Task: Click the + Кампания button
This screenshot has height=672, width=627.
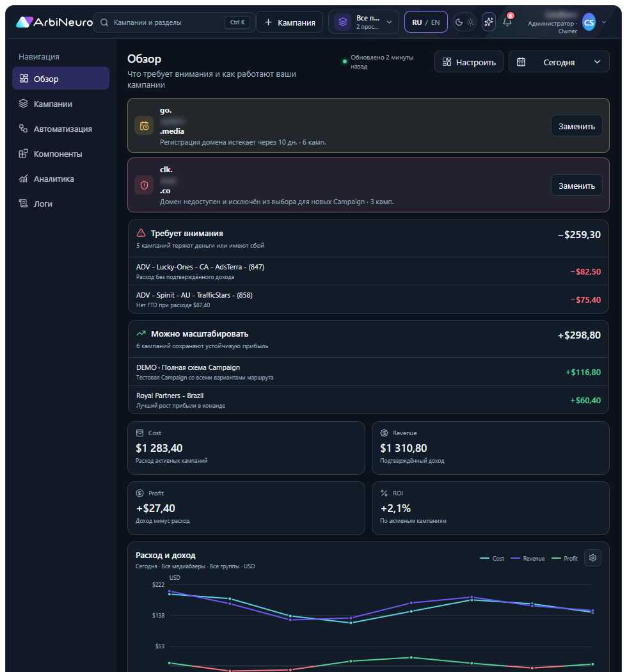Action: pos(290,22)
